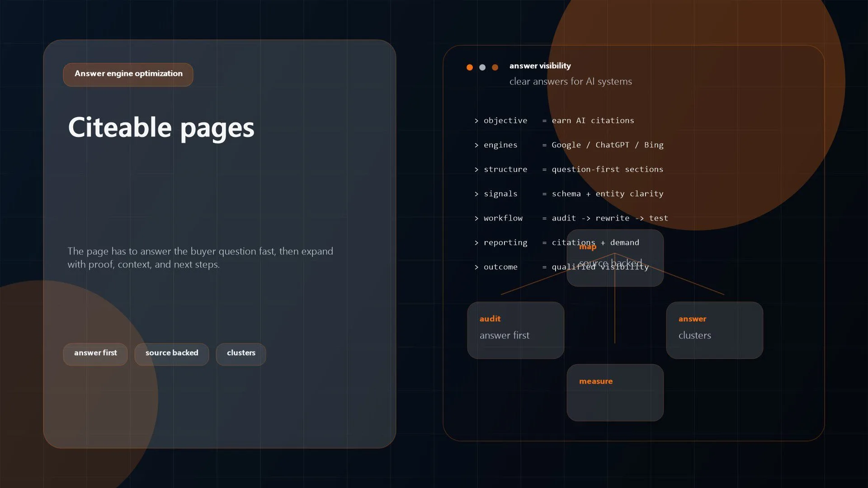Select the answer first tag
This screenshot has width=868, height=488.
[x=95, y=354]
